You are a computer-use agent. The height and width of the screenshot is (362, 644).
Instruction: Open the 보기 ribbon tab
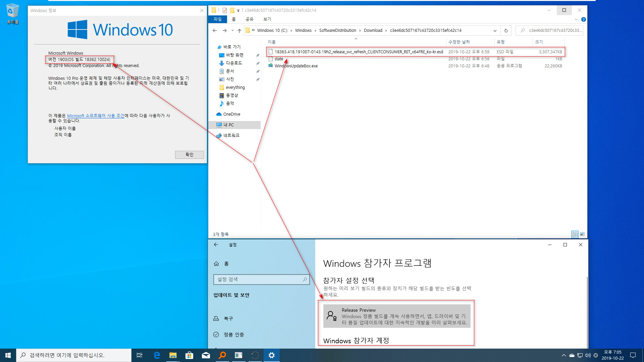267,19
